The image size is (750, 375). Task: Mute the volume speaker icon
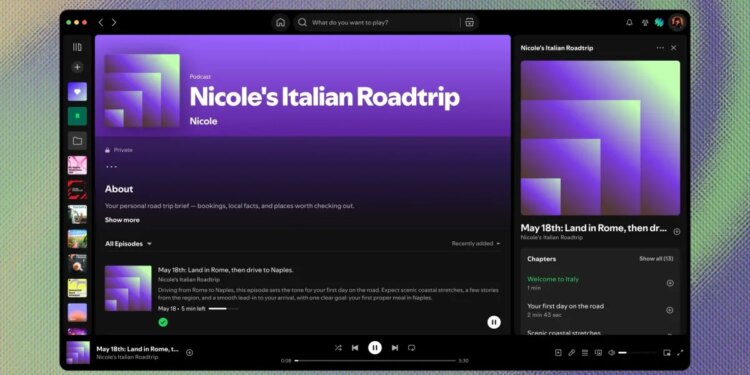point(611,353)
